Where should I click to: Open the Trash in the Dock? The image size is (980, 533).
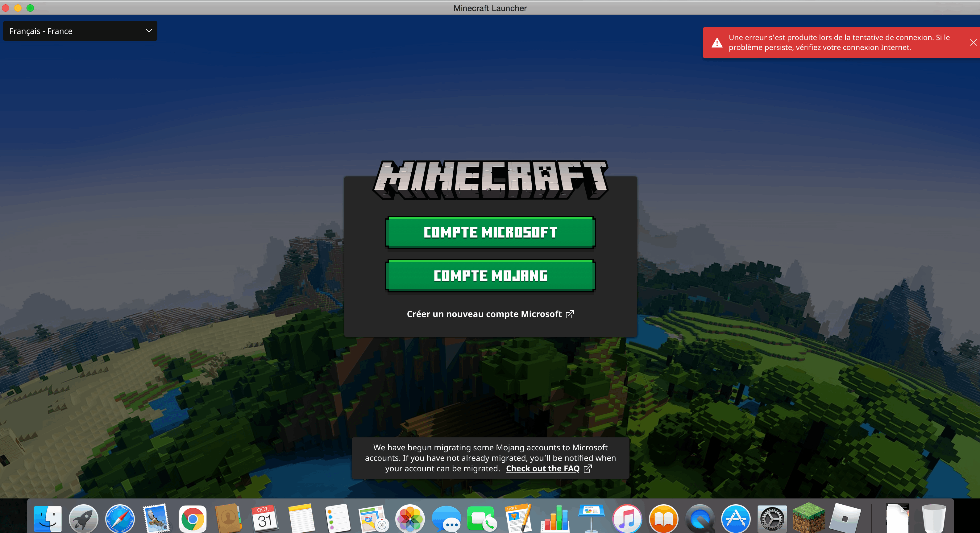click(x=934, y=518)
